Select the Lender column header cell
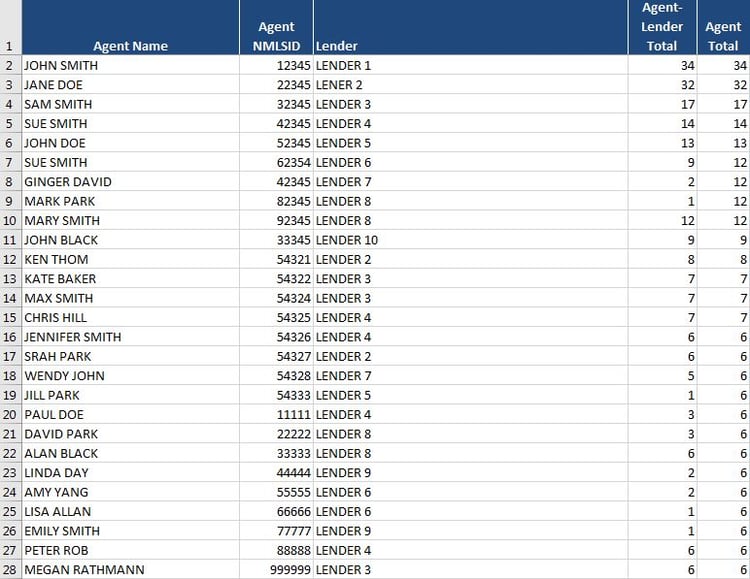Image resolution: width=750 pixels, height=579 pixels. 470,27
